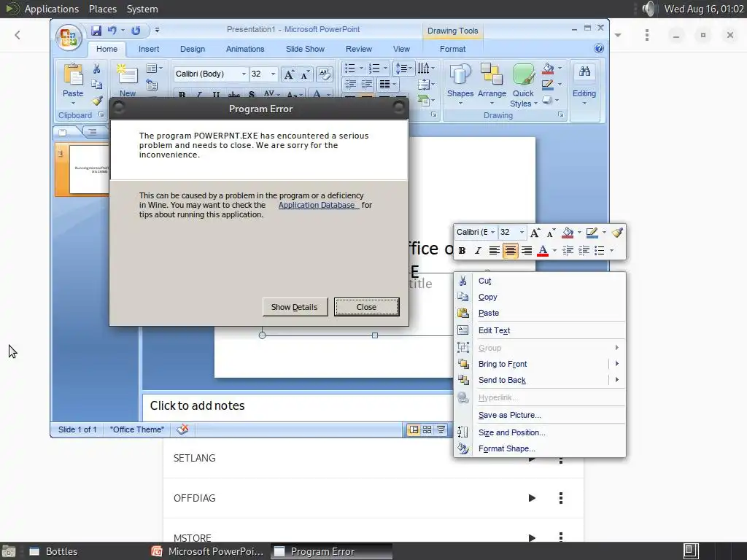Expand the Shapes gallery

pos(460,104)
